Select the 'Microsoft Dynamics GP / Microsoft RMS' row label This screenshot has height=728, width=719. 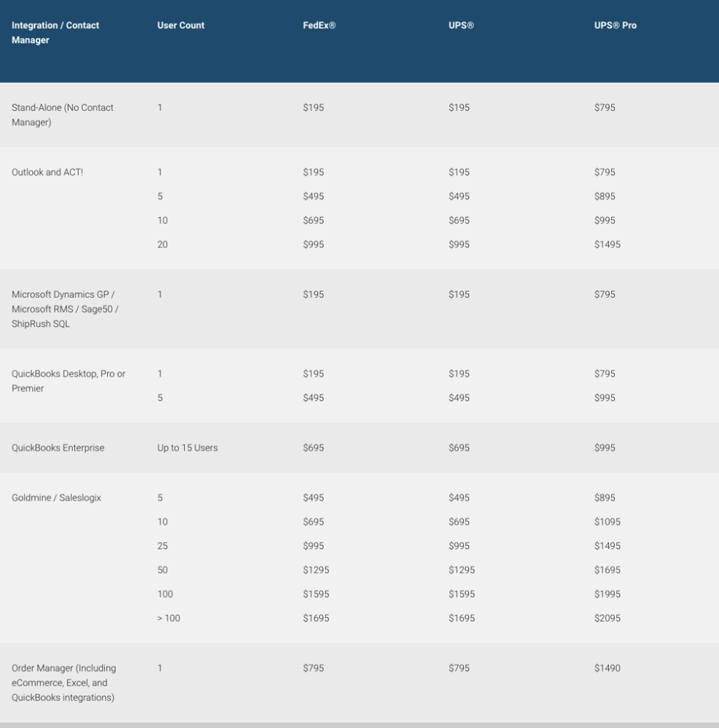(x=65, y=309)
